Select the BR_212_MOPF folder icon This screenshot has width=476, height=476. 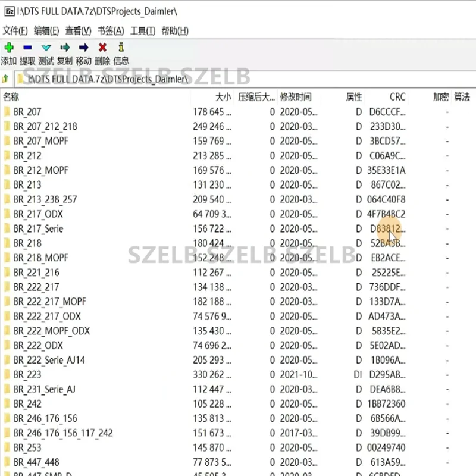point(7,170)
